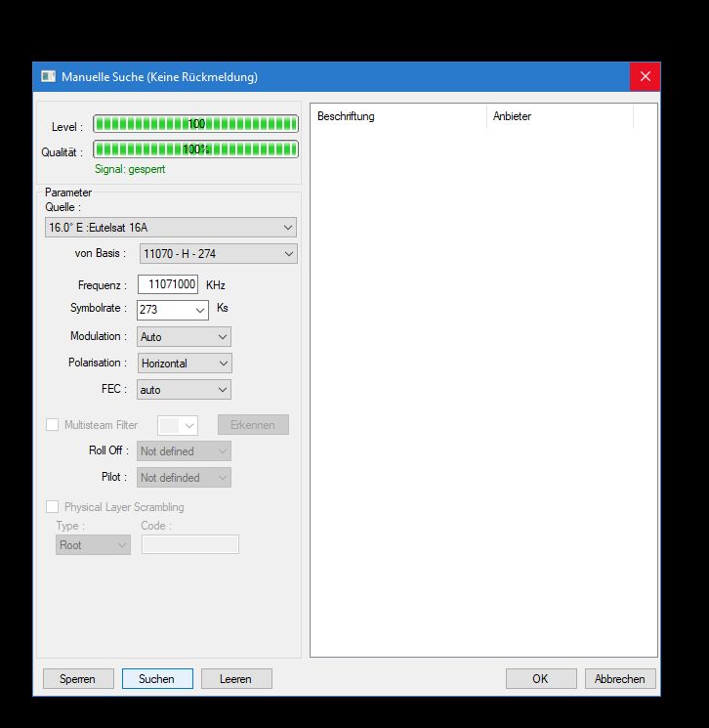Click the Anbieter column header
The image size is (709, 728).
[559, 116]
